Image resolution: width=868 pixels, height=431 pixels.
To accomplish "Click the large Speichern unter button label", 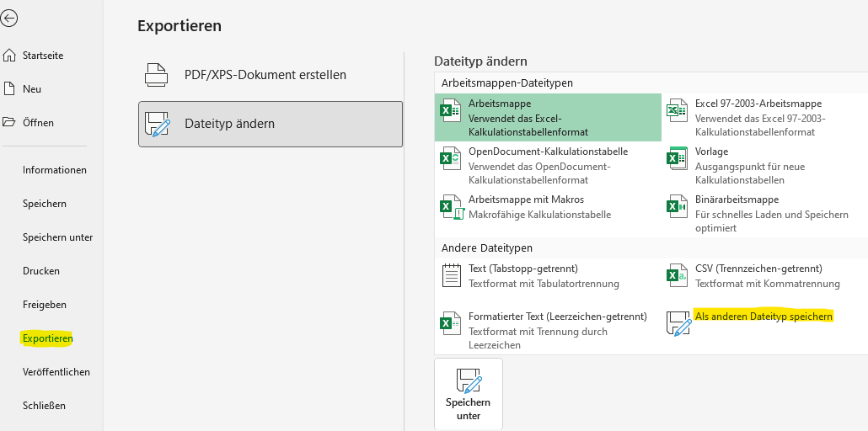I will tap(469, 409).
